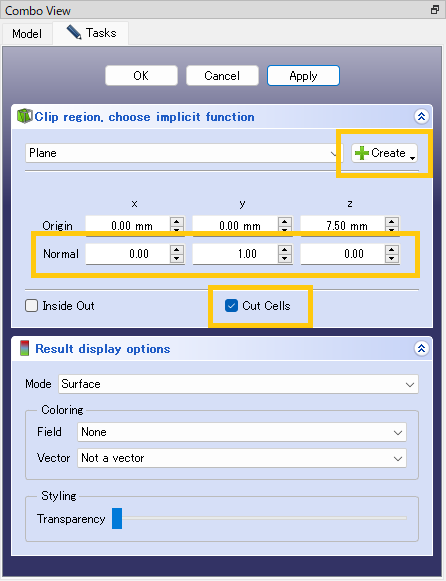Image resolution: width=446 pixels, height=581 pixels.
Task: Increase Normal x value with up arrow
Action: (x=177, y=249)
